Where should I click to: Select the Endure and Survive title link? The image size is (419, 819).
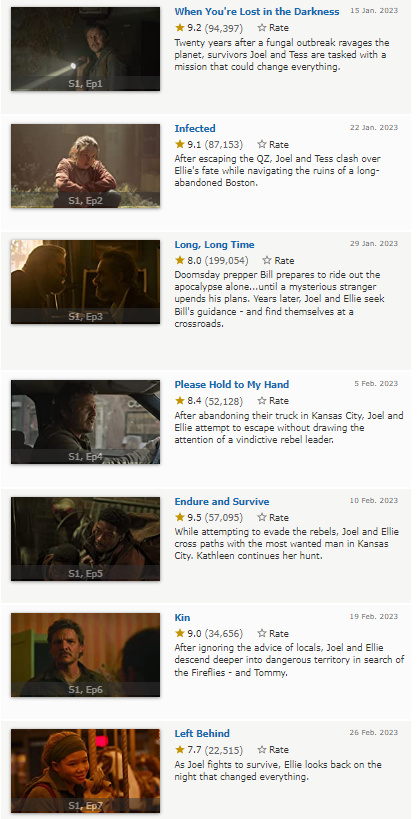(222, 501)
